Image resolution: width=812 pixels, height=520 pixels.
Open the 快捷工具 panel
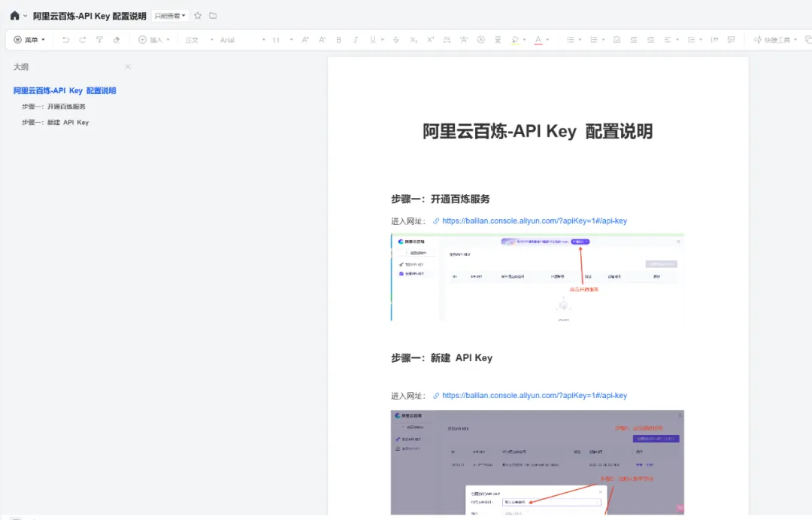[777, 39]
